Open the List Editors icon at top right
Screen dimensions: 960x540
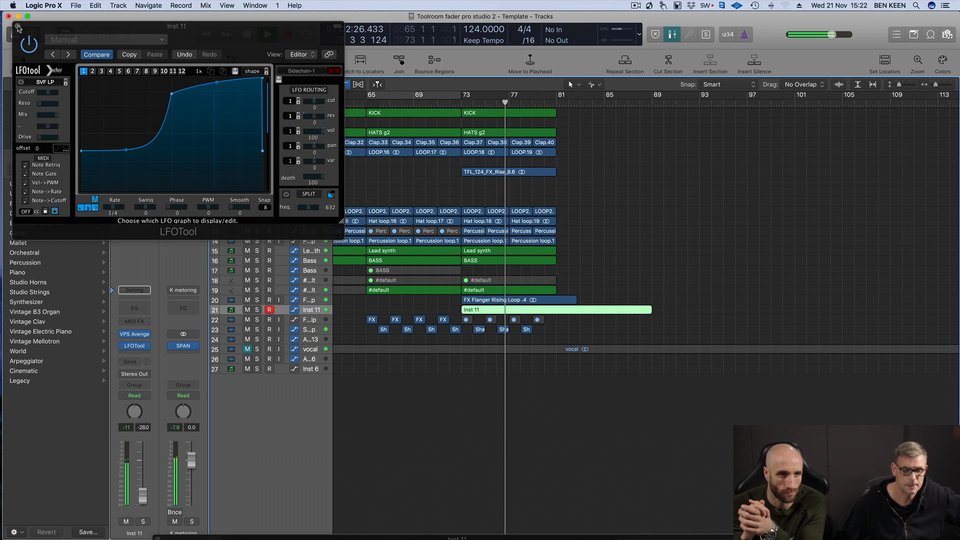[896, 35]
